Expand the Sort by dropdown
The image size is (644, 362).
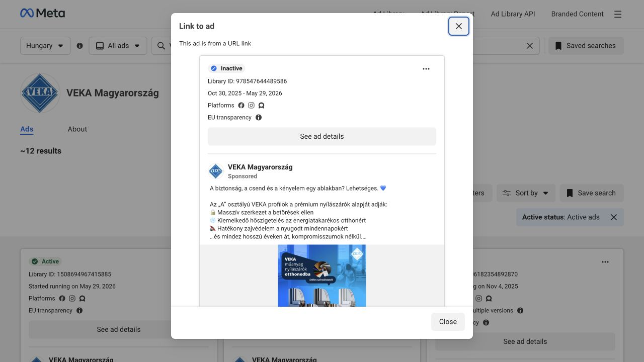[526, 193]
